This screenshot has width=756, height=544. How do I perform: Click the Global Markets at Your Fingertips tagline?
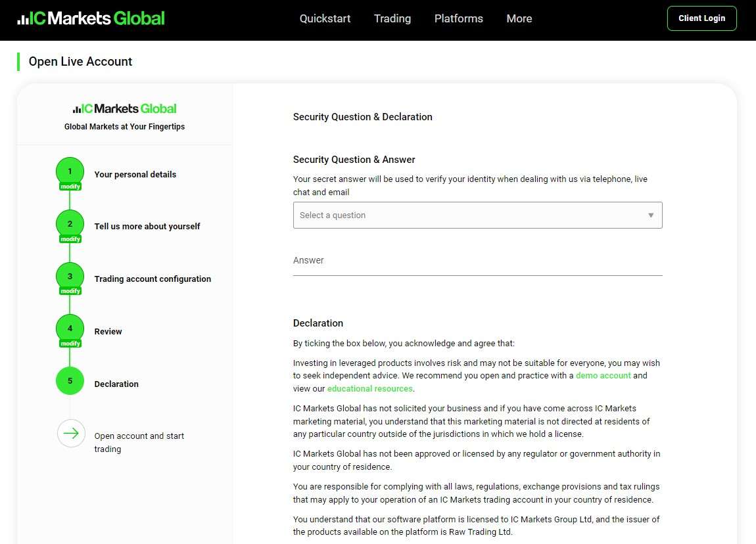[124, 127]
